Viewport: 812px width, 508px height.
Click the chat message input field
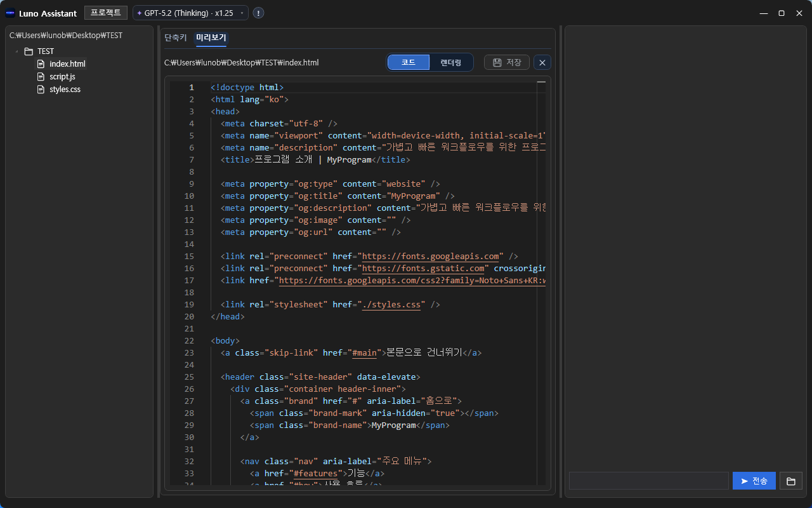coord(648,481)
